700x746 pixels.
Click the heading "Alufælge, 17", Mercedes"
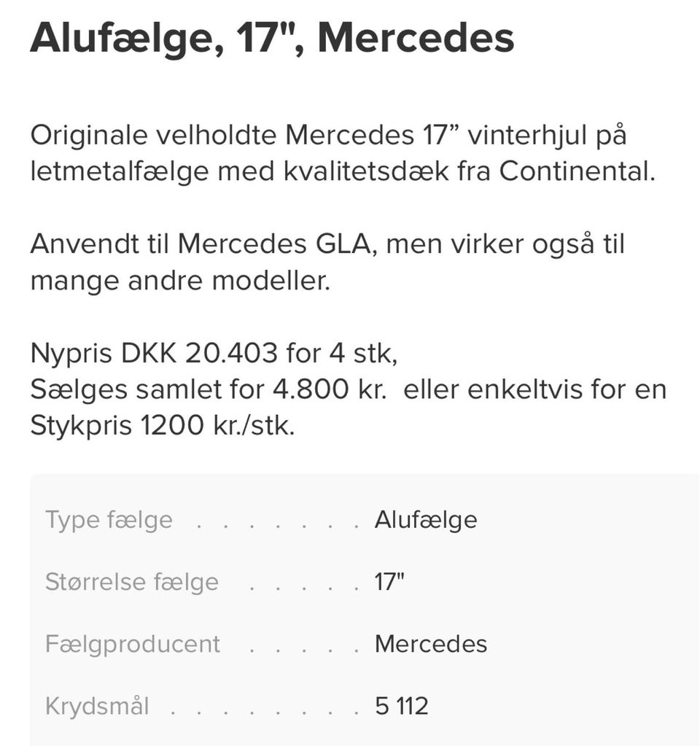(x=272, y=38)
